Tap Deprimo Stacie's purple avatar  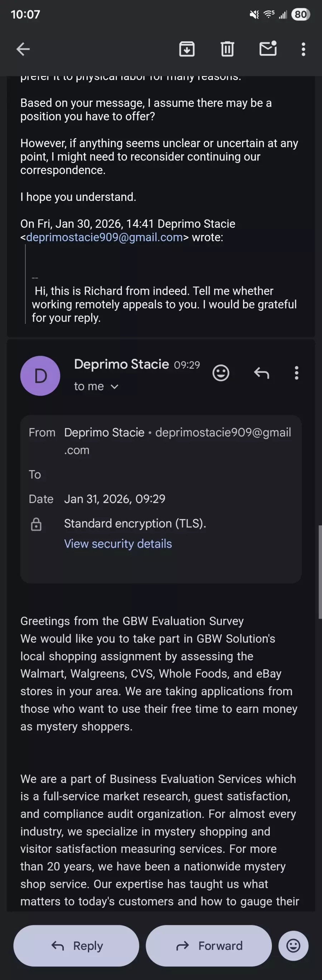coord(40,375)
